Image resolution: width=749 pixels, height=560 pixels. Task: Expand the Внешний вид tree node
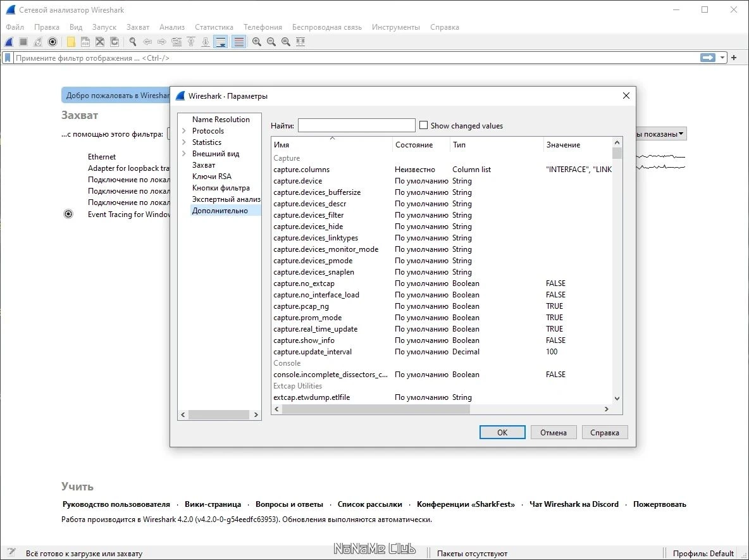click(x=184, y=154)
